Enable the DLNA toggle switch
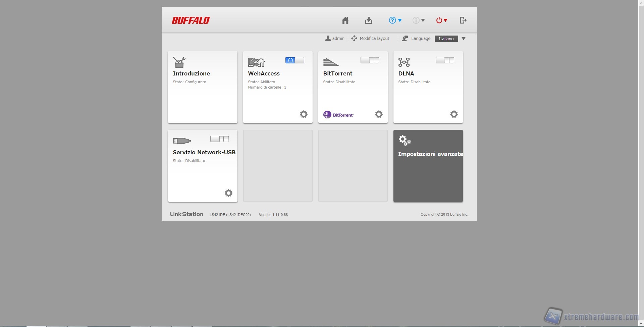644x327 pixels. click(x=445, y=60)
